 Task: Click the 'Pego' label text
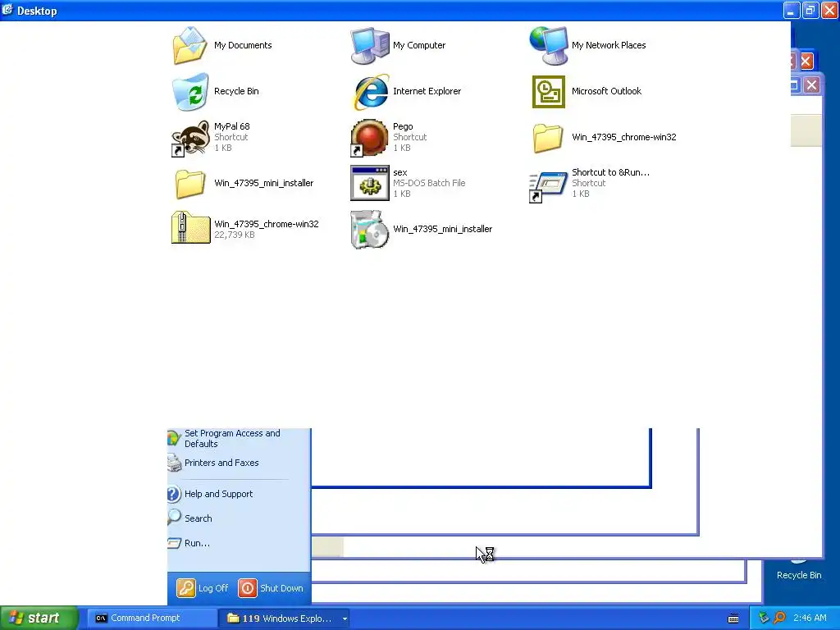(403, 126)
